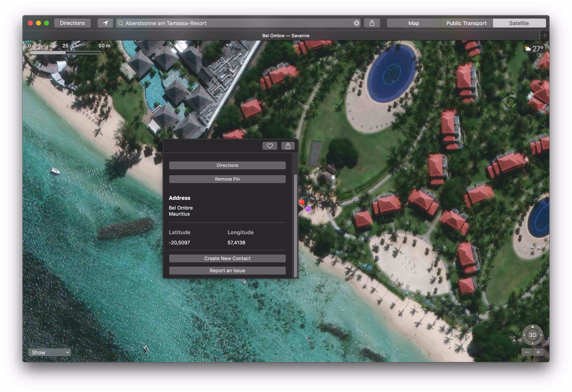Zoom out with the minus button
The width and height of the screenshot is (572, 392).
(x=527, y=352)
